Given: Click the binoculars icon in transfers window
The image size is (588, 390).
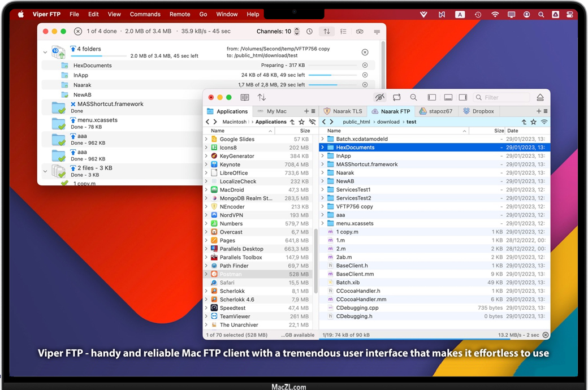Looking at the screenshot, I should (x=360, y=32).
